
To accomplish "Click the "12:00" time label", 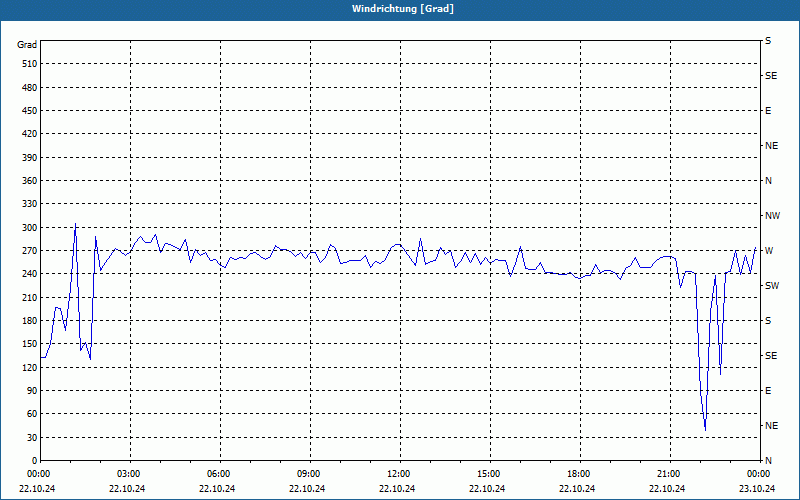I will (399, 474).
